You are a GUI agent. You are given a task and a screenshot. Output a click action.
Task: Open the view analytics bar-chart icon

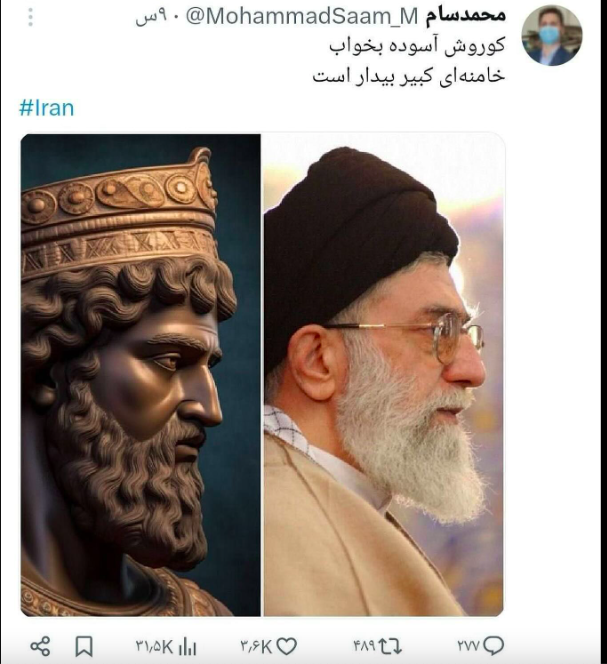point(188,647)
